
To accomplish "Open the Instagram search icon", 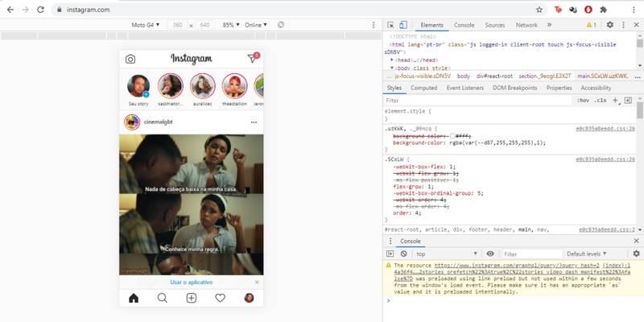I will [163, 298].
